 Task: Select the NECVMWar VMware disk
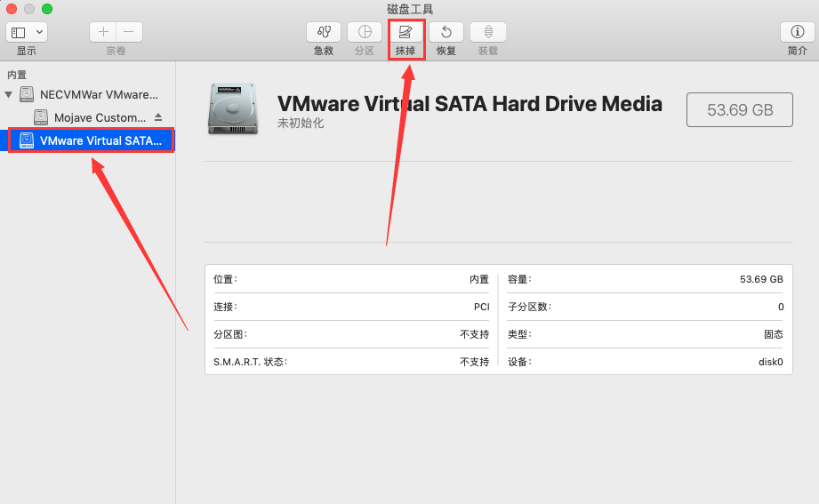click(88, 94)
